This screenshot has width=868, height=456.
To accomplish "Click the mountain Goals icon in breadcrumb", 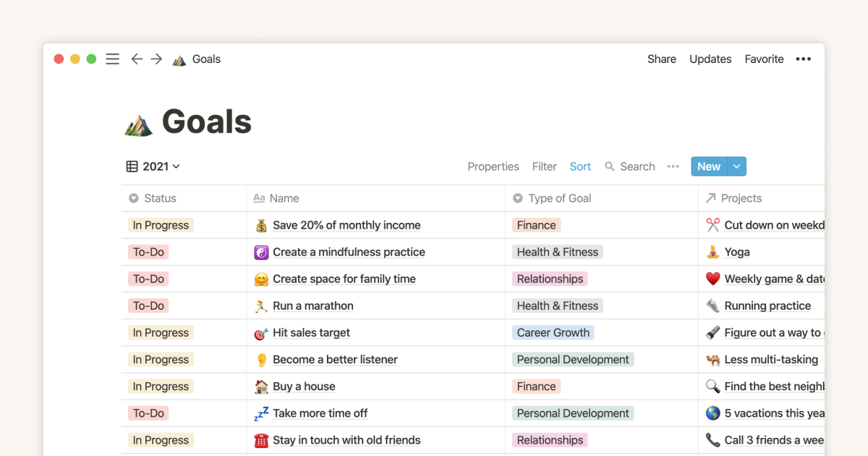I will point(176,59).
